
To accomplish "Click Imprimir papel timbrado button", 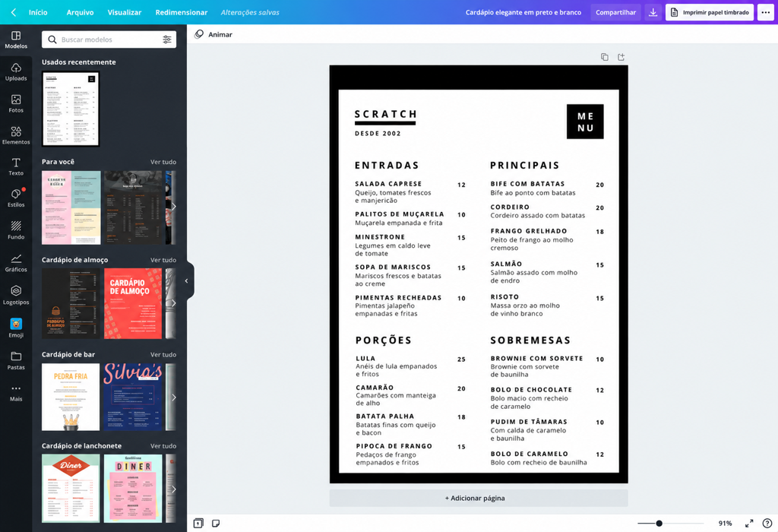I will (x=710, y=12).
